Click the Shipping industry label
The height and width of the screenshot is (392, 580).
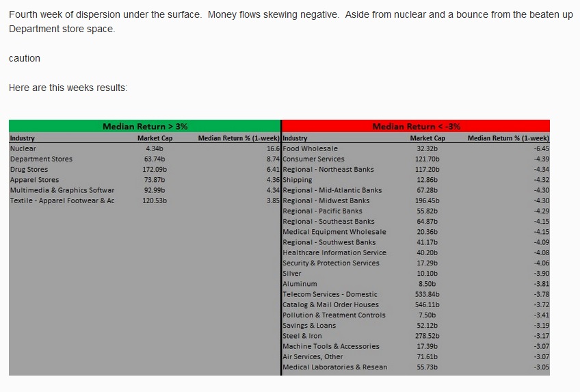pyautogui.click(x=298, y=180)
